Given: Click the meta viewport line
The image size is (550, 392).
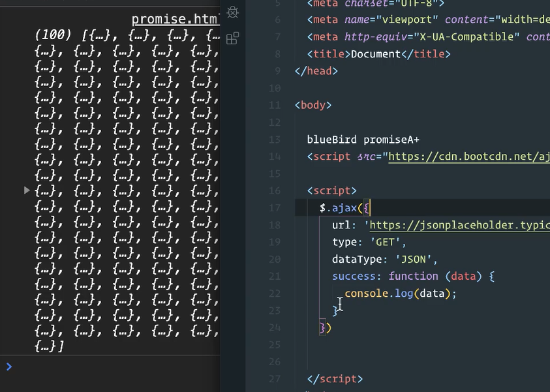Looking at the screenshot, I should (428, 20).
